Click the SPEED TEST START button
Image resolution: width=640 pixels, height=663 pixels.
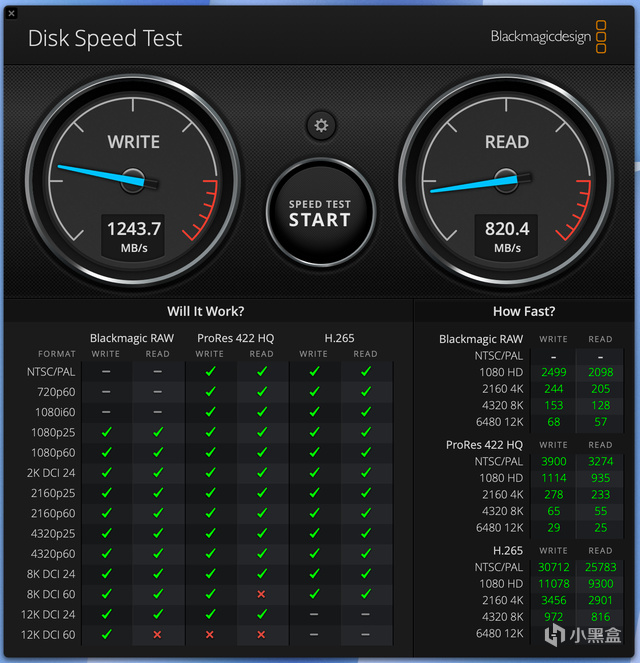coord(321,213)
